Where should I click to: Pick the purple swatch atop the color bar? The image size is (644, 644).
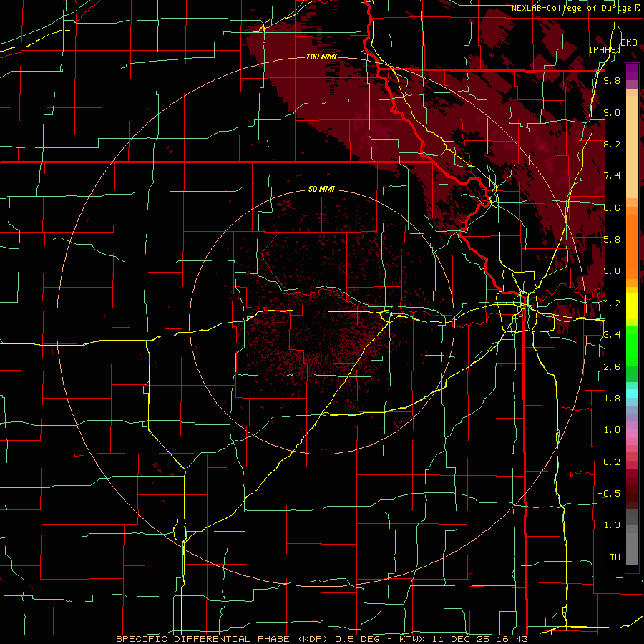tap(632, 72)
